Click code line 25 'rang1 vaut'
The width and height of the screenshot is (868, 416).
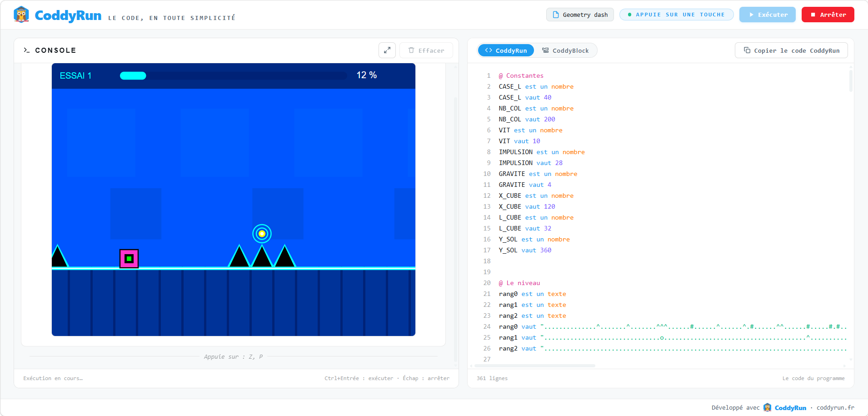point(673,337)
